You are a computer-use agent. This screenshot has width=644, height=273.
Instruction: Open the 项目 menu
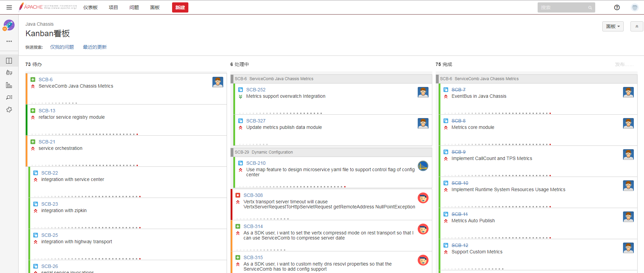tap(113, 7)
